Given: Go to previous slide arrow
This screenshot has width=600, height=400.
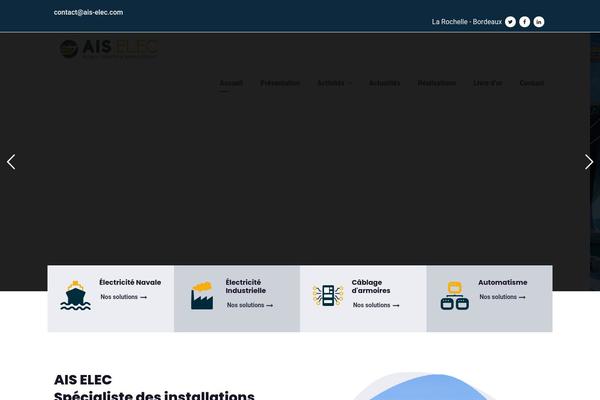Looking at the screenshot, I should point(11,162).
